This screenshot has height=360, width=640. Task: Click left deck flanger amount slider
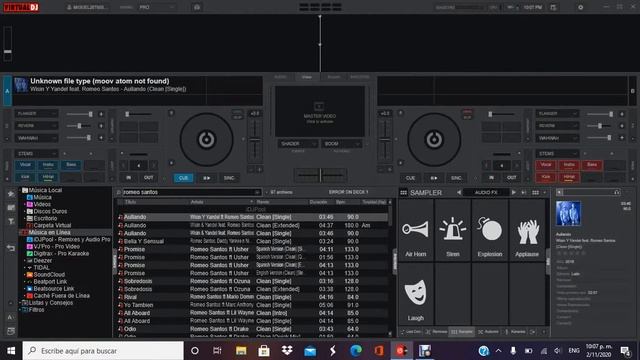(80, 114)
